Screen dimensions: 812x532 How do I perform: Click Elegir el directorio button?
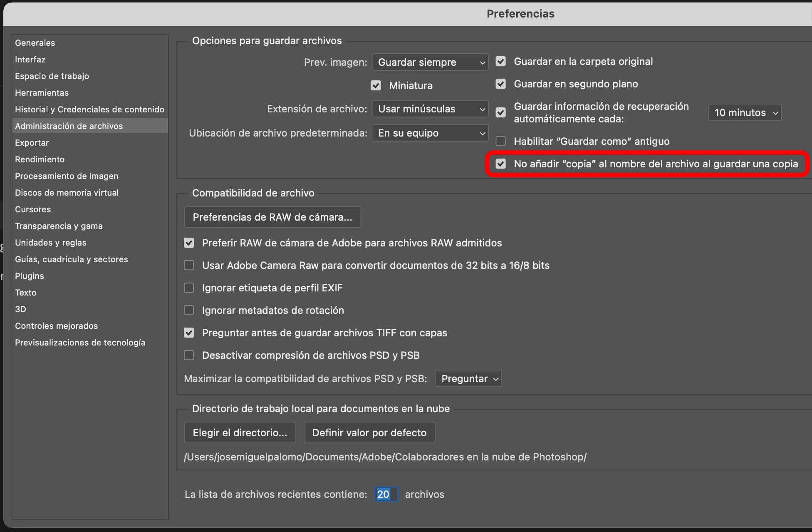[240, 433]
